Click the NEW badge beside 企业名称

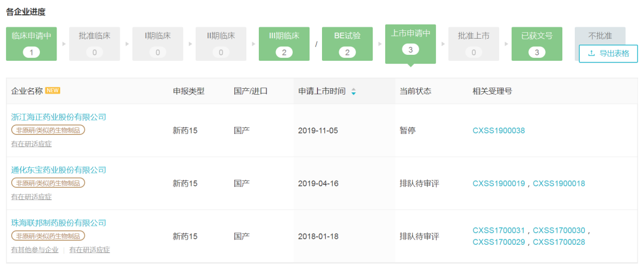(x=52, y=91)
